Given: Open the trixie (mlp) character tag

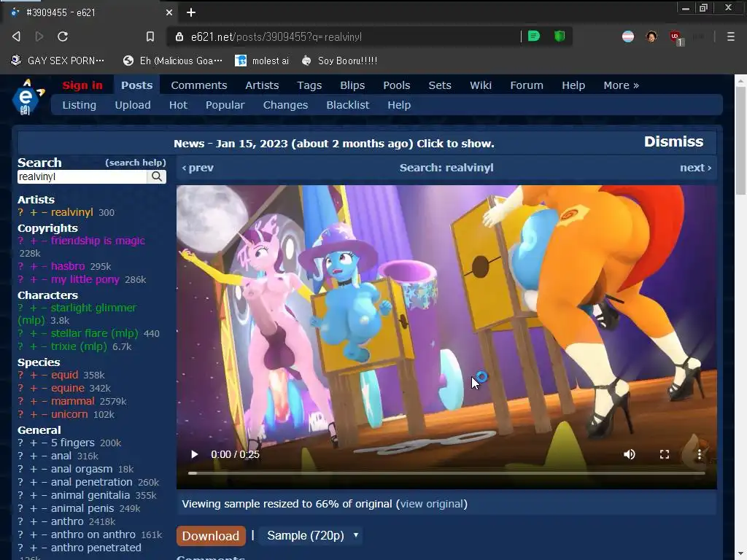Looking at the screenshot, I should 79,346.
